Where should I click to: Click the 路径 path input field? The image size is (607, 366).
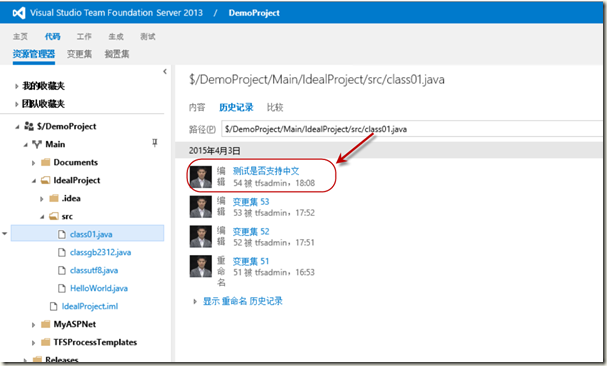[x=412, y=129]
